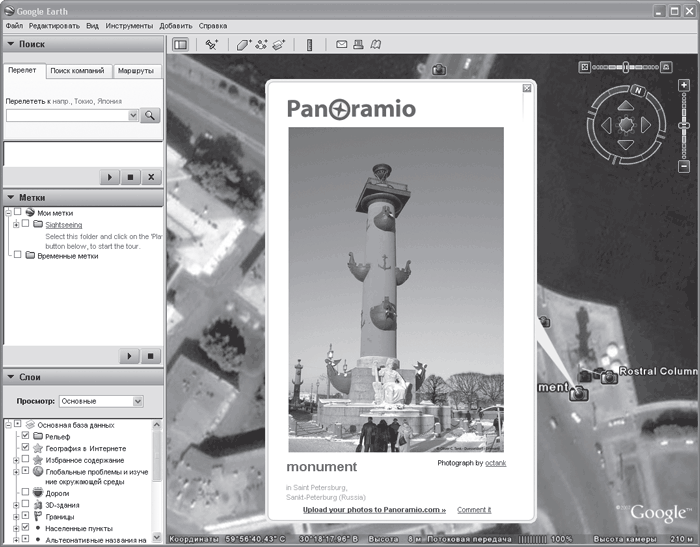The width and height of the screenshot is (700, 547).
Task: Disable the География в Интернете layer
Action: tap(25, 447)
